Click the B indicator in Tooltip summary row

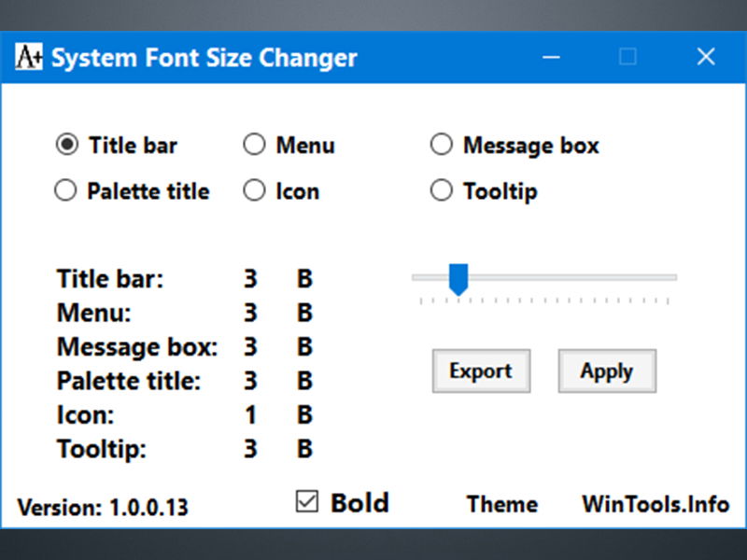pyautogui.click(x=304, y=449)
